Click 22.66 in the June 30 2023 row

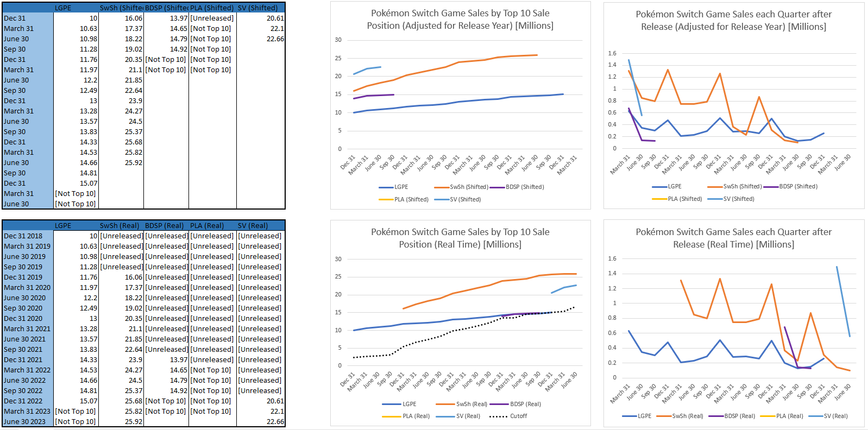point(275,421)
